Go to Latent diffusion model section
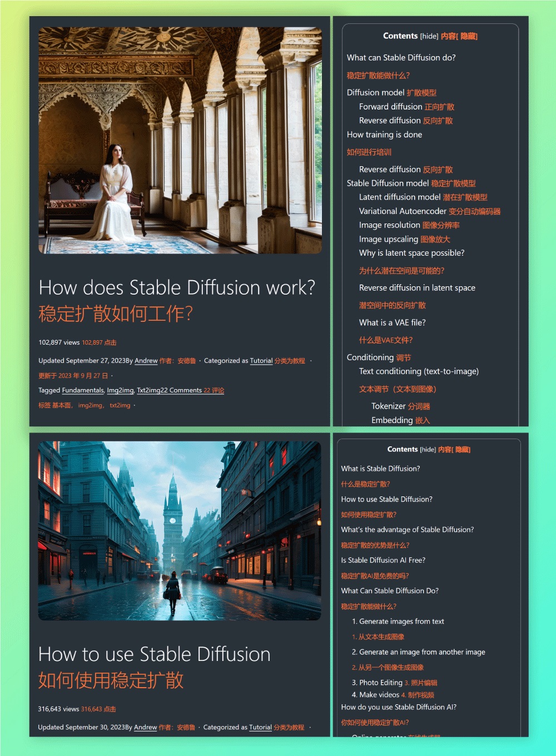This screenshot has height=756, width=556. click(399, 197)
